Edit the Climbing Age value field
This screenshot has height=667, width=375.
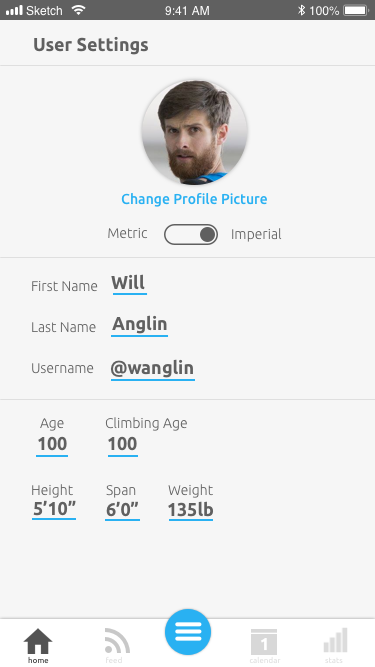(122, 445)
